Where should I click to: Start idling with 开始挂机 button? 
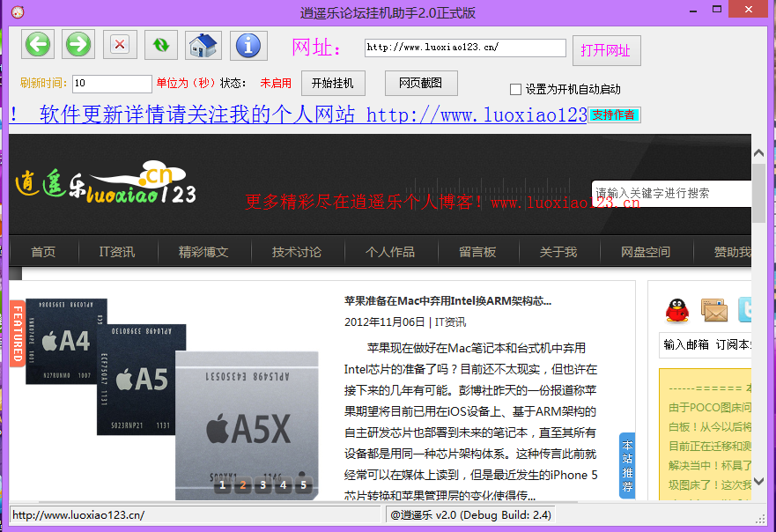[333, 83]
